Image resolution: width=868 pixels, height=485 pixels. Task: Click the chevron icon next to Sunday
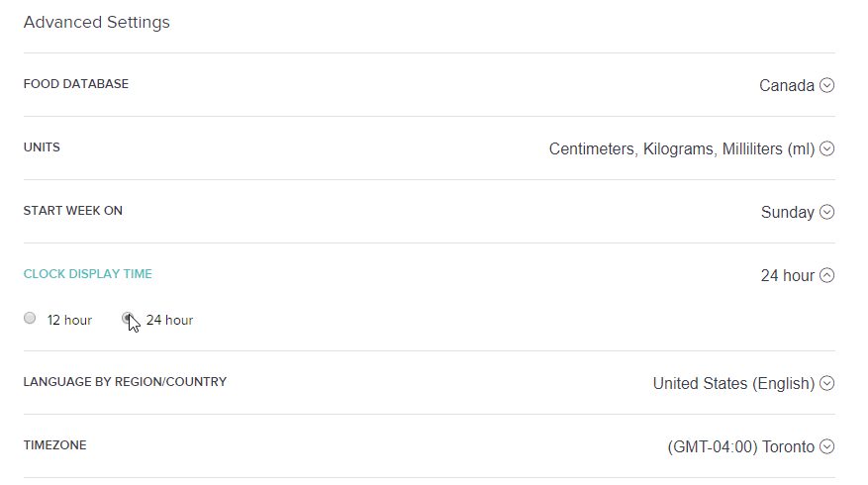[x=827, y=212]
